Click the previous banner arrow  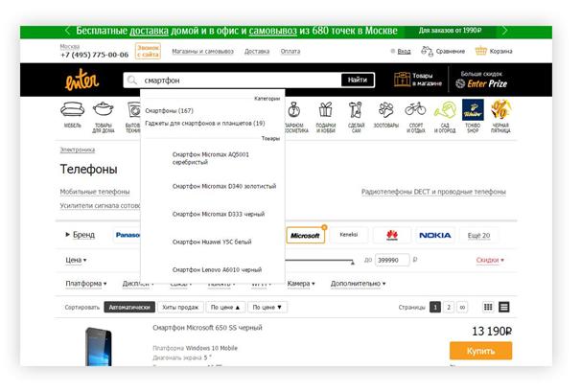67,31
